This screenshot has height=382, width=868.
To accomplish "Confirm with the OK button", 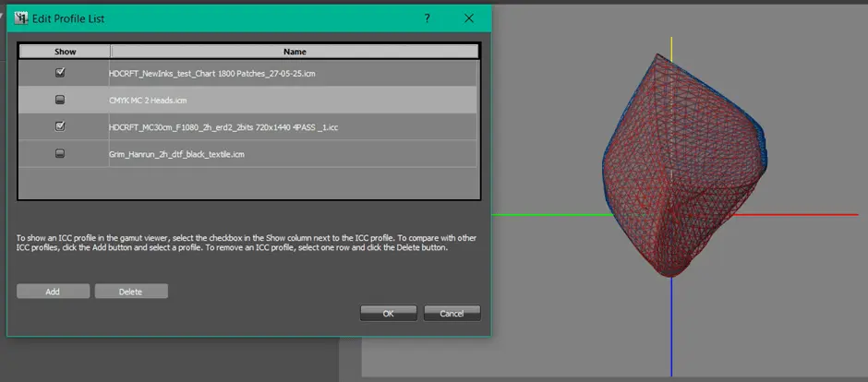I will [x=388, y=314].
